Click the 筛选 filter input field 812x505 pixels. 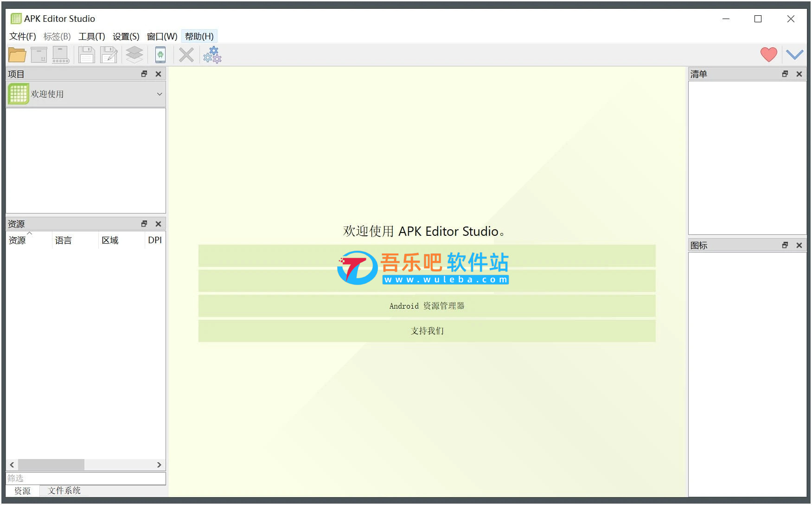[x=86, y=478]
